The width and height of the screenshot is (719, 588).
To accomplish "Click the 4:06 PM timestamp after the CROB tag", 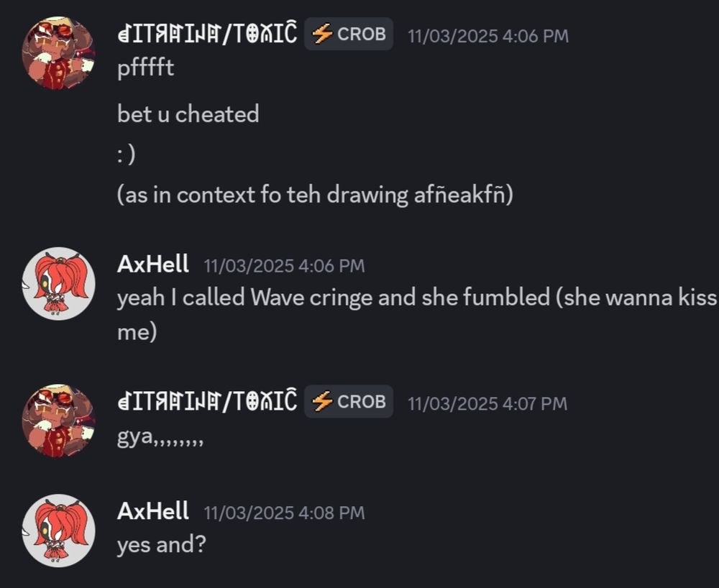I will point(488,36).
